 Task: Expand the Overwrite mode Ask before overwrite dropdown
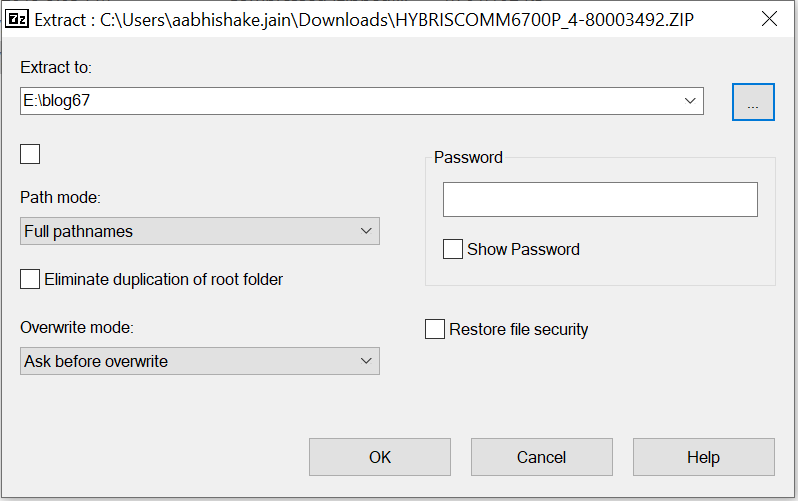click(x=200, y=361)
